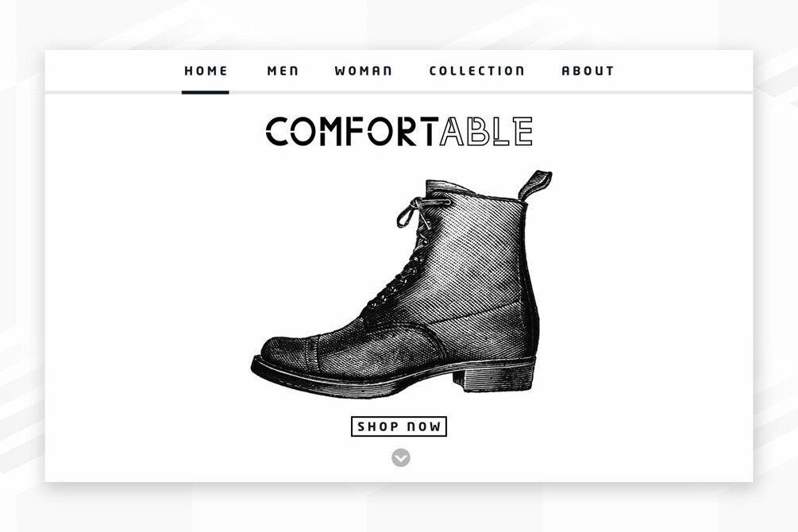Select the WOMAN menu item
This screenshot has height=532, width=798.
click(364, 71)
